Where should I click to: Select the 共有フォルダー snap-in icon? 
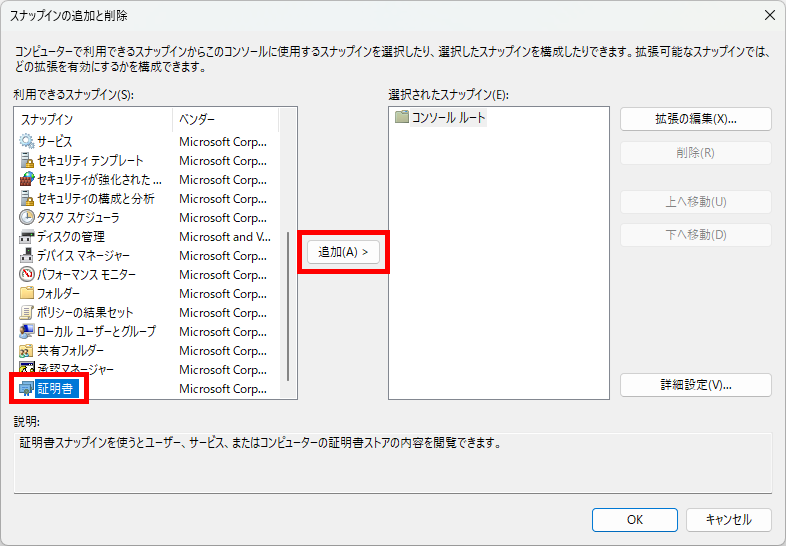[x=27, y=351]
